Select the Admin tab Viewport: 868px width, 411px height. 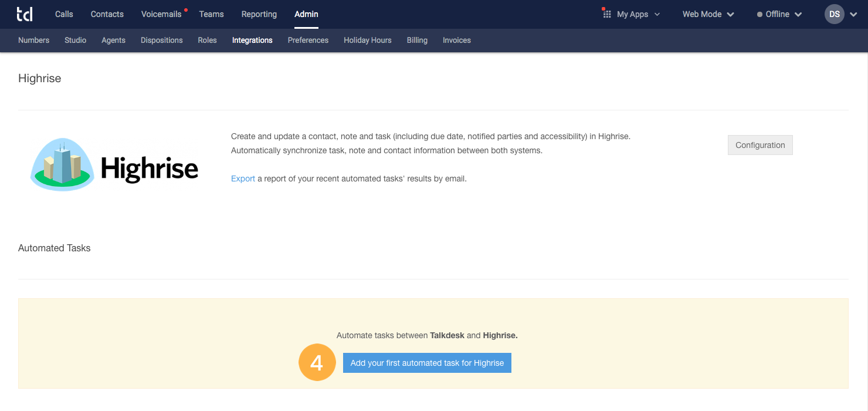pyautogui.click(x=306, y=14)
